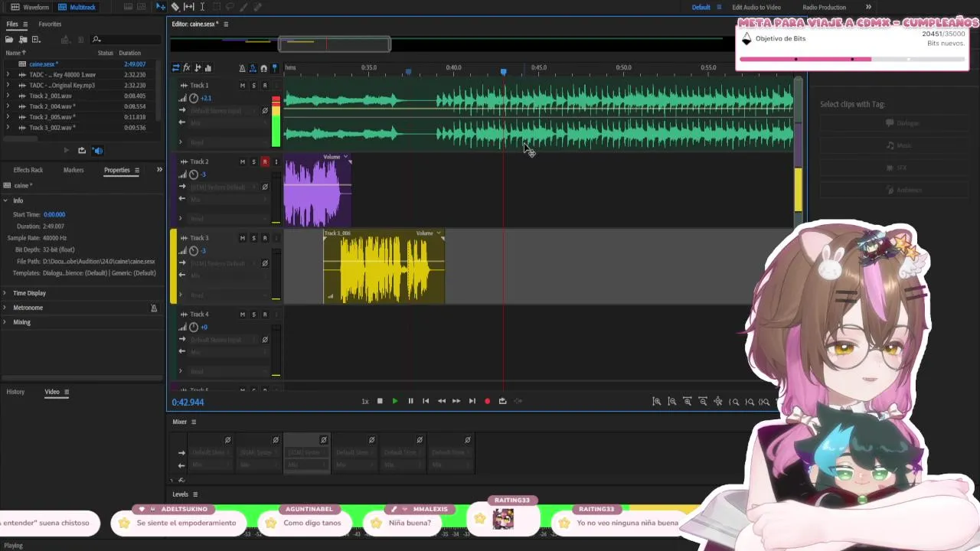
Task: Toggle Loop Playback in transport
Action: [x=502, y=401]
